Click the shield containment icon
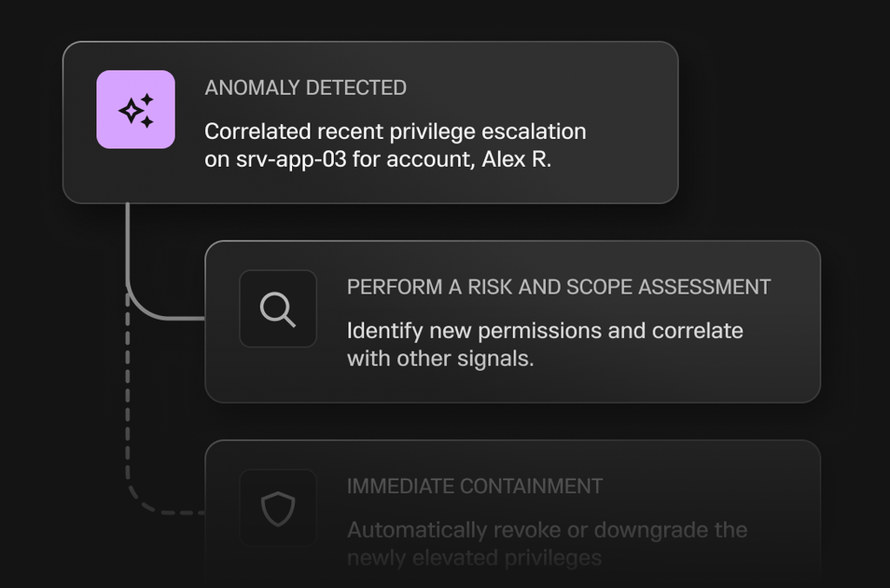This screenshot has width=890, height=588. click(278, 509)
